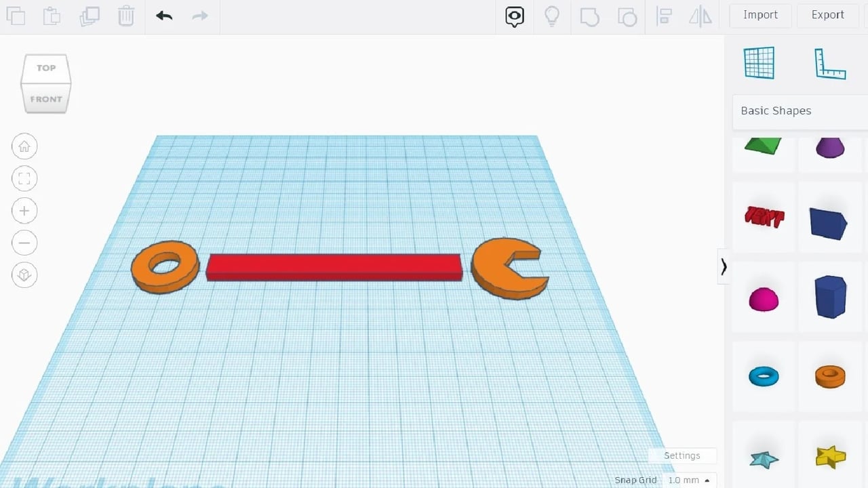
Task: Click the Group shapes icon
Action: (589, 16)
